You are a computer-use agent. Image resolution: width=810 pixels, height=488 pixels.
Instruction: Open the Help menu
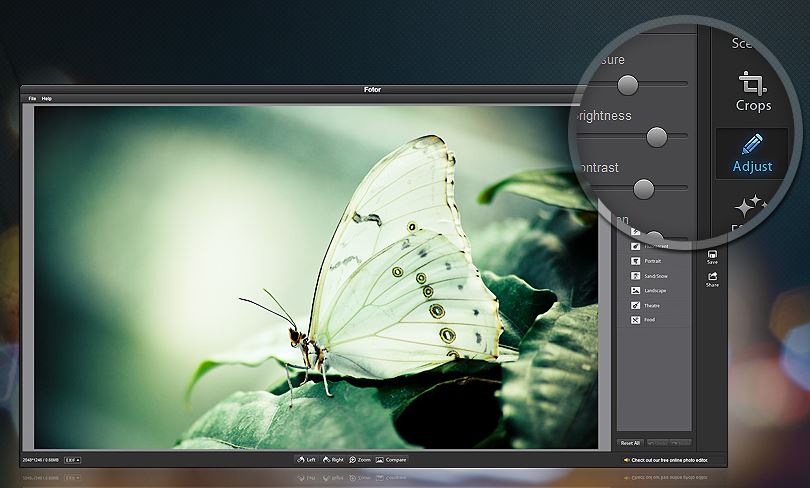coord(47,99)
